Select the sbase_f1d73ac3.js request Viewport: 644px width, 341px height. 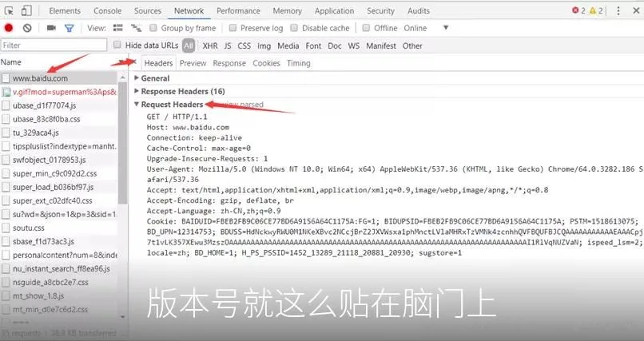(x=59, y=241)
